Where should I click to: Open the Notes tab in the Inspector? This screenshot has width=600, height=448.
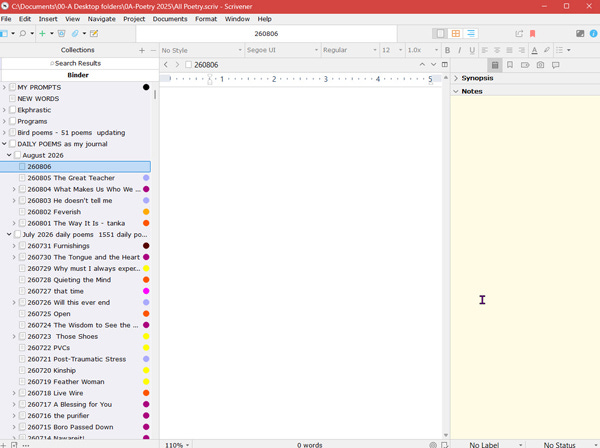point(495,65)
